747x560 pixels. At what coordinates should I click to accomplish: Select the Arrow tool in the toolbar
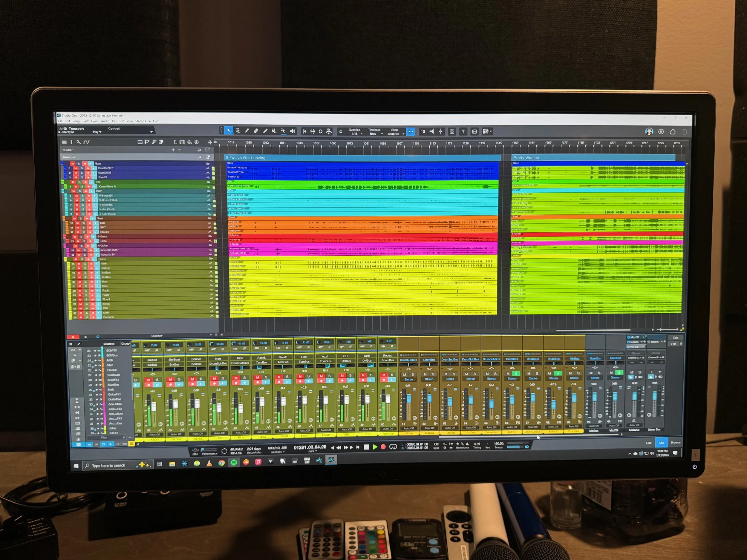pos(229,131)
